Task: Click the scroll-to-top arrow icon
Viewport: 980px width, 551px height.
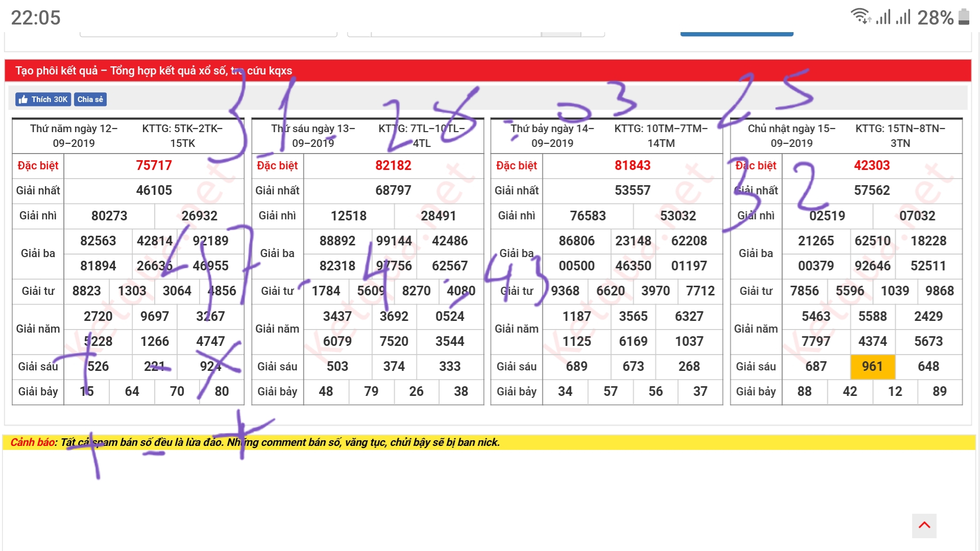Action: [x=924, y=525]
